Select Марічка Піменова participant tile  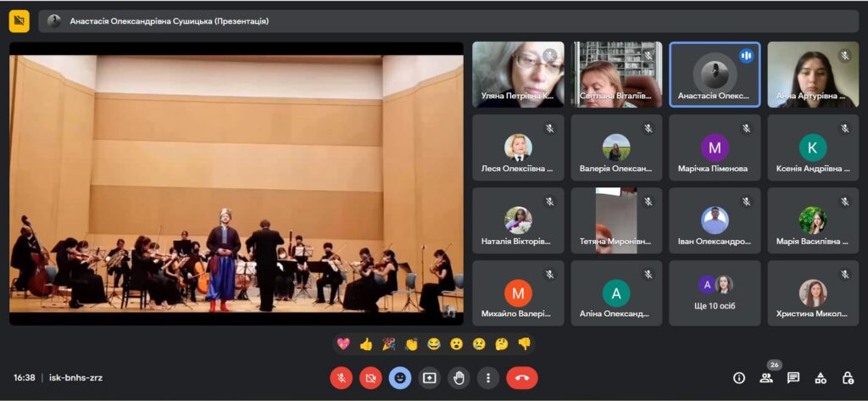click(715, 148)
